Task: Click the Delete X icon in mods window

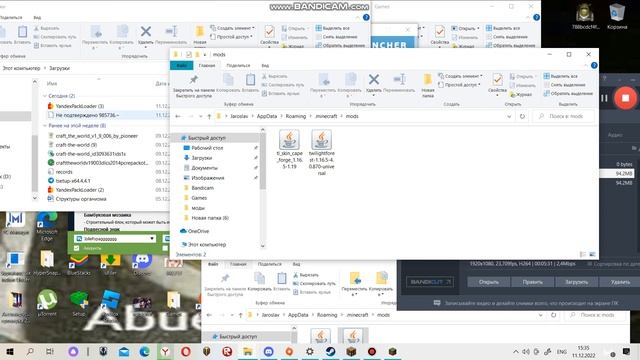Action: pyautogui.click(x=373, y=79)
